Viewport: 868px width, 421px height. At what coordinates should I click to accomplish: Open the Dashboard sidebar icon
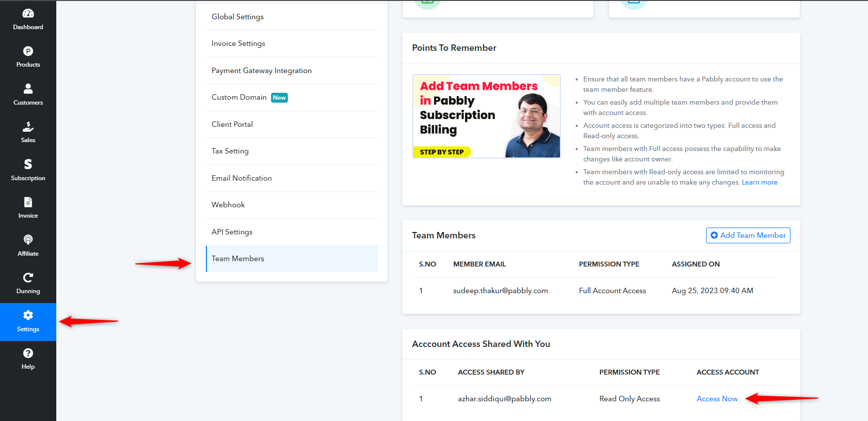coord(28,13)
